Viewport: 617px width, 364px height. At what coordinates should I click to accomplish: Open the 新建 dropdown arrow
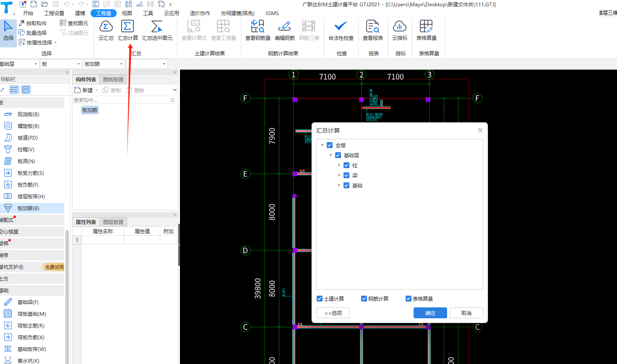(96, 90)
